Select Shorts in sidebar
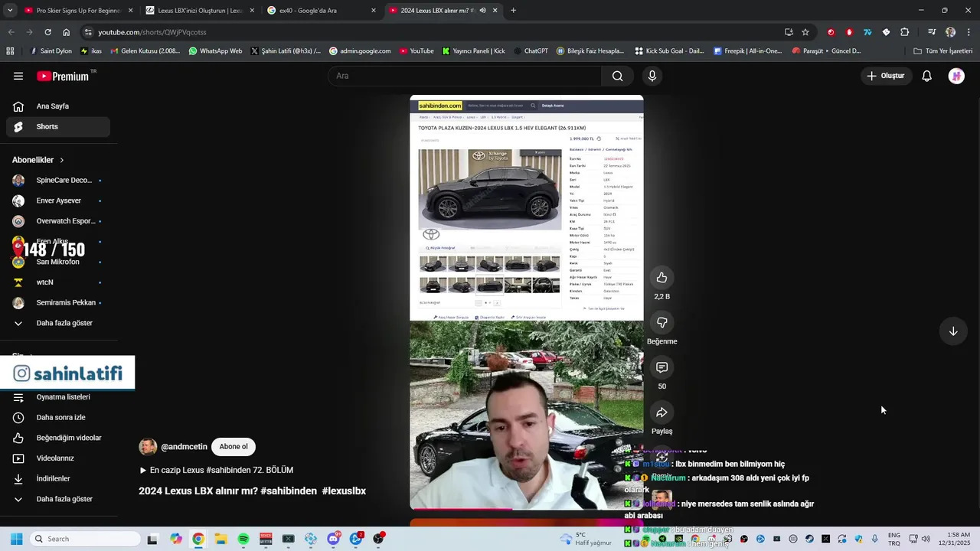This screenshot has width=980, height=551. point(58,126)
